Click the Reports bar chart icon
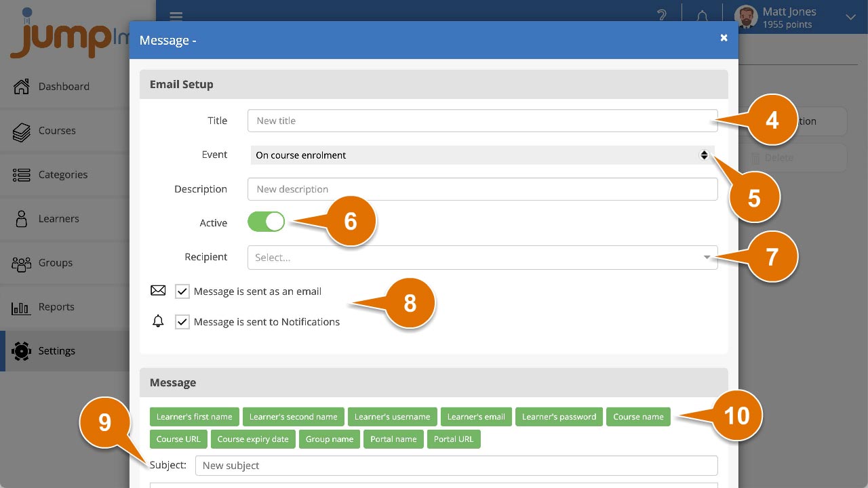 22,308
